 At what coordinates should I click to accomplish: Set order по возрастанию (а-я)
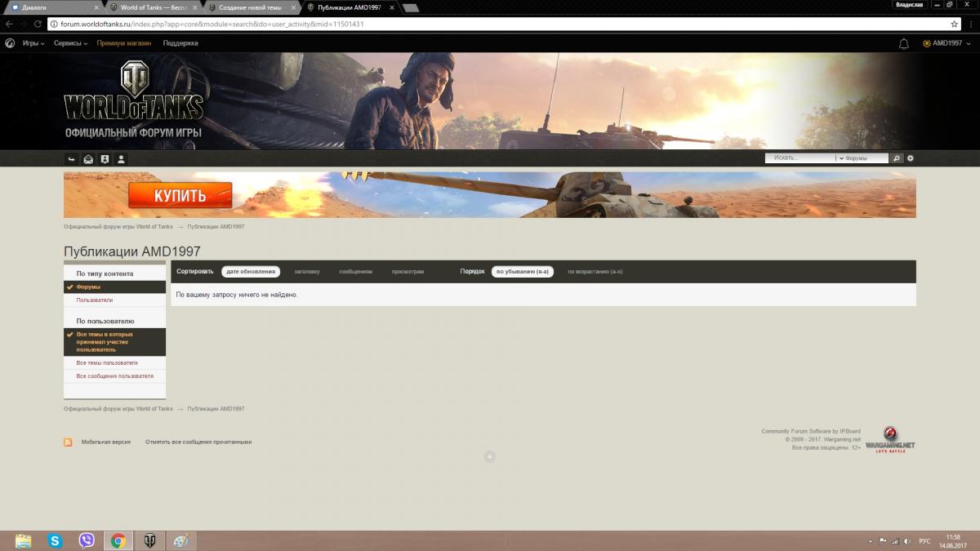pos(595,272)
